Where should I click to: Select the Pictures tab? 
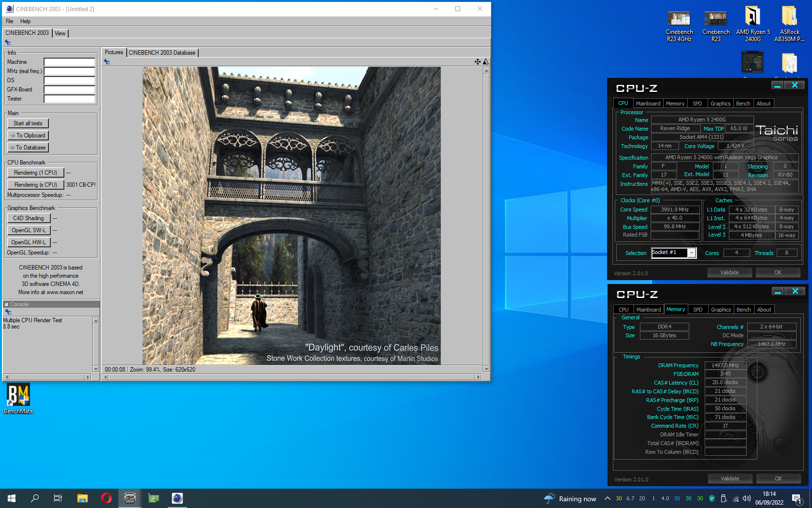click(x=114, y=52)
